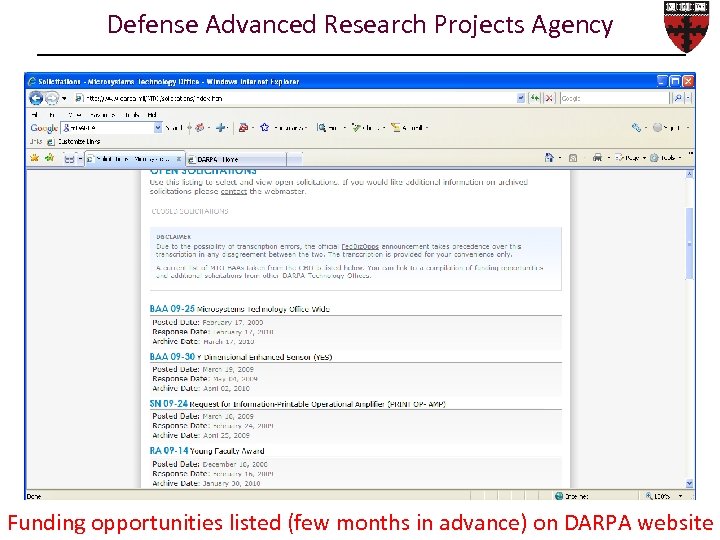Click the contact link in the intro text
Viewport: 720px width, 540px height.
click(x=234, y=191)
